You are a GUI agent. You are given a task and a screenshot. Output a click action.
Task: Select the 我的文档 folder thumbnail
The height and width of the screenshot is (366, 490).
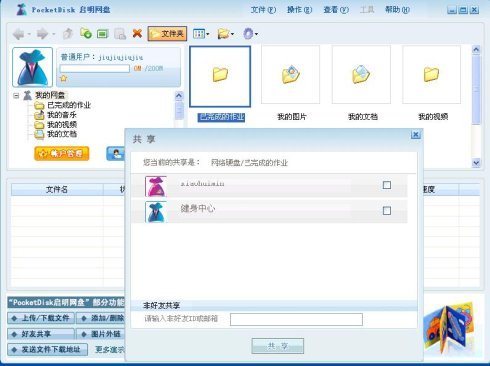[361, 75]
